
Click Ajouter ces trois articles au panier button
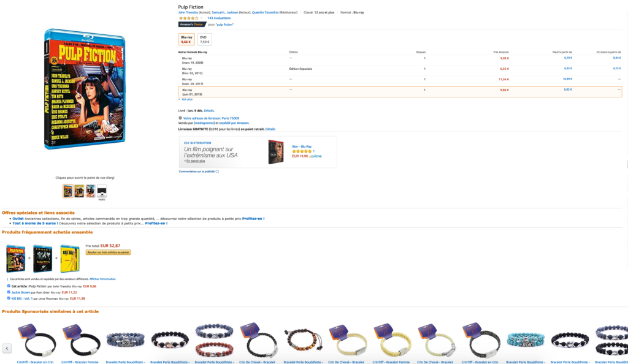tap(108, 252)
